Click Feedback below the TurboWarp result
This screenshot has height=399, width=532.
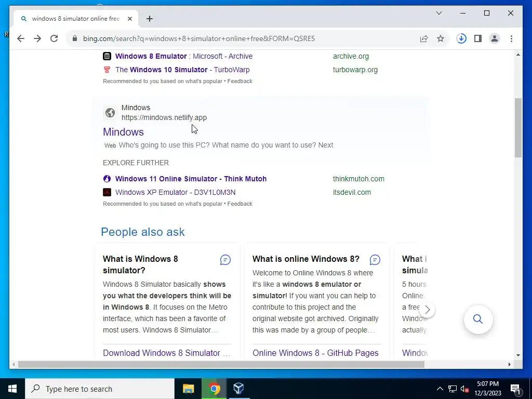(x=240, y=82)
